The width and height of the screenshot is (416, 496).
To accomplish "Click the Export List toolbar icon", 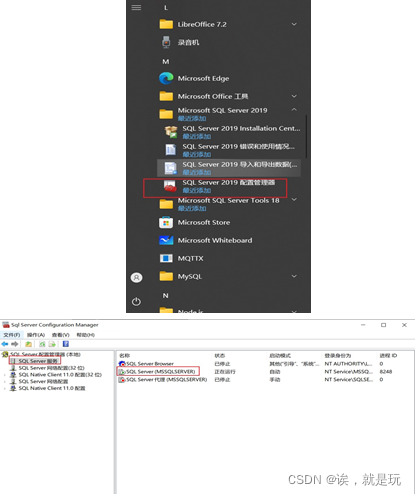I will pyautogui.click(x=52, y=344).
